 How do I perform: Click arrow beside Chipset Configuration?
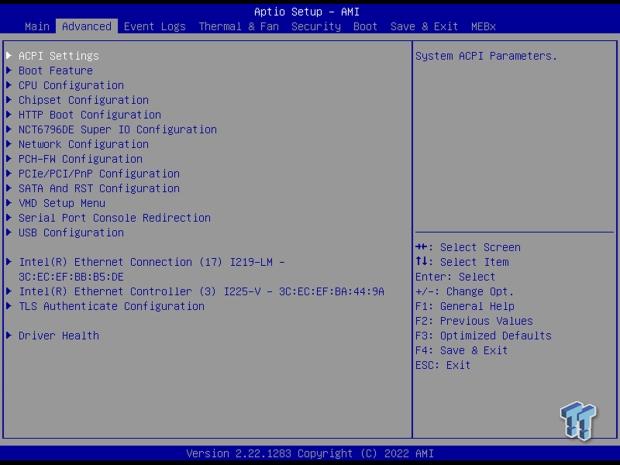click(9, 99)
